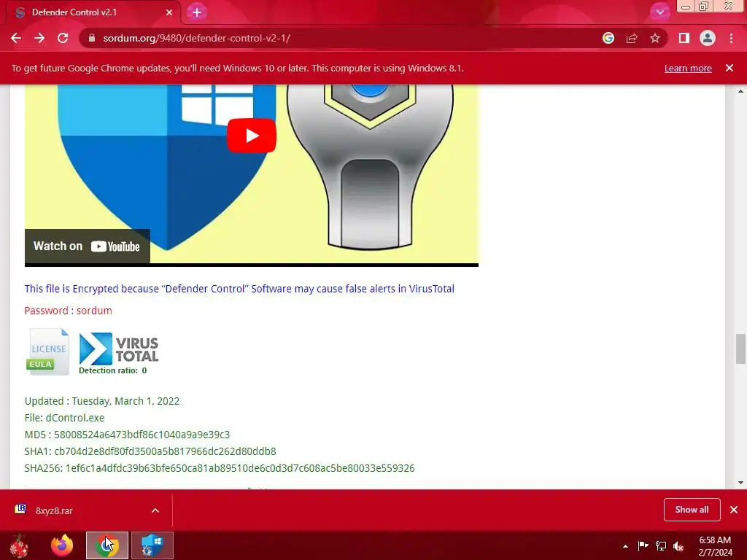Expand options chevron for 8xyz8.rar download
Screen dimensions: 747x560
155,510
